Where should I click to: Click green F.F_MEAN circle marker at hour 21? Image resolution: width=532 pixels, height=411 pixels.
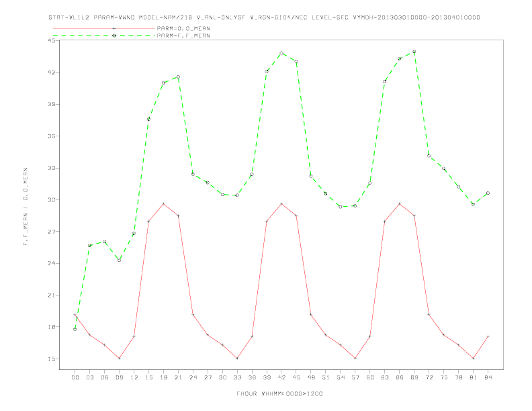(x=178, y=77)
